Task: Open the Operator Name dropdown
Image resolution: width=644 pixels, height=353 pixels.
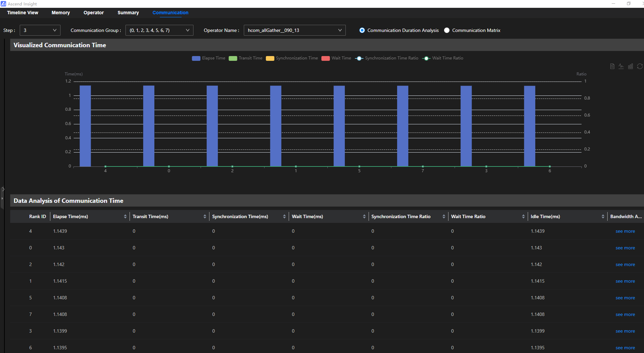Action: point(295,30)
